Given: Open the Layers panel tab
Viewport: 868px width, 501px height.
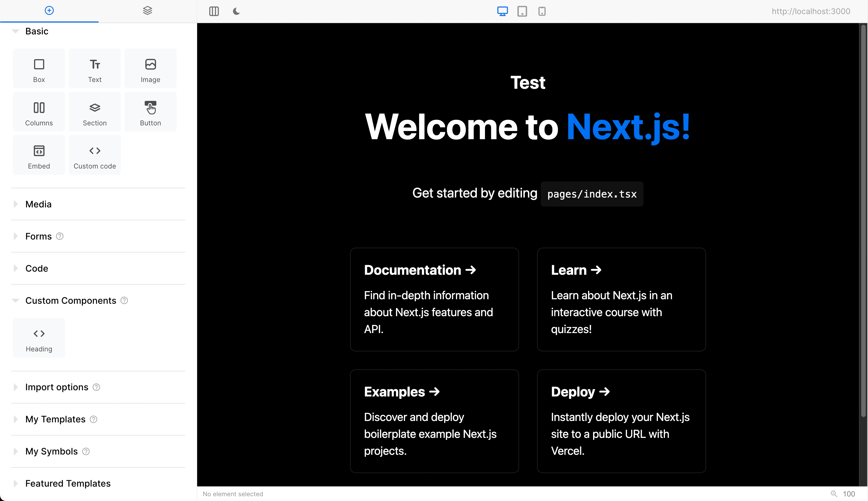Looking at the screenshot, I should point(148,10).
